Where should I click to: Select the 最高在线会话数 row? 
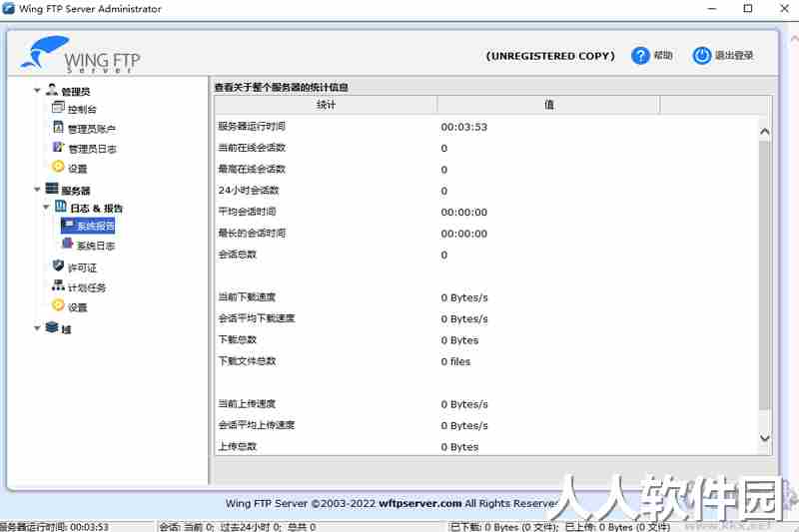(x=486, y=170)
